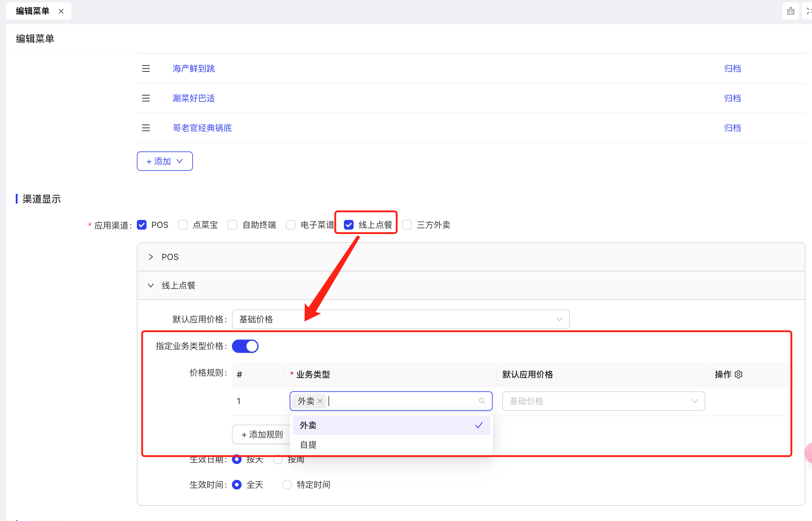The height and width of the screenshot is (521, 812).
Task: Check the 电子菜谱 channel checkbox
Action: tap(291, 225)
